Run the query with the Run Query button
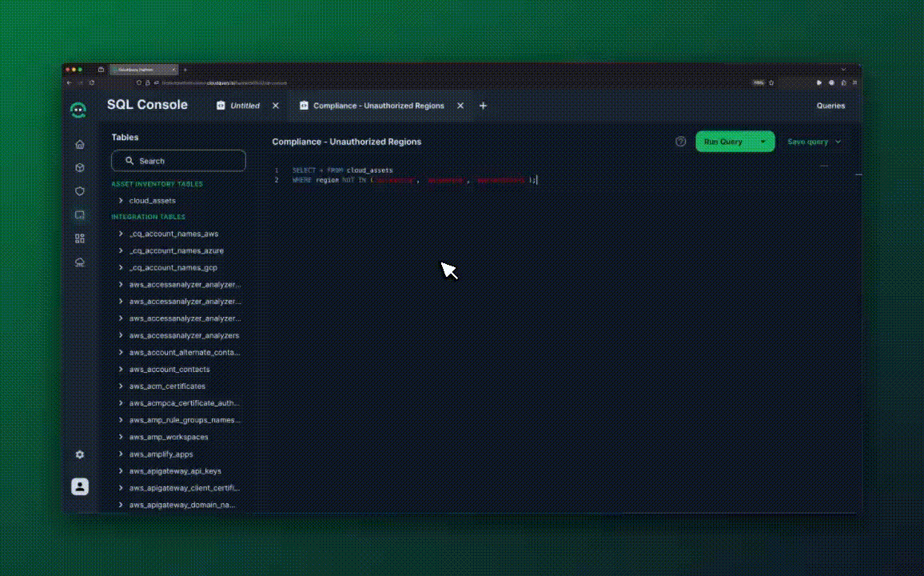The image size is (924, 576). coord(723,142)
